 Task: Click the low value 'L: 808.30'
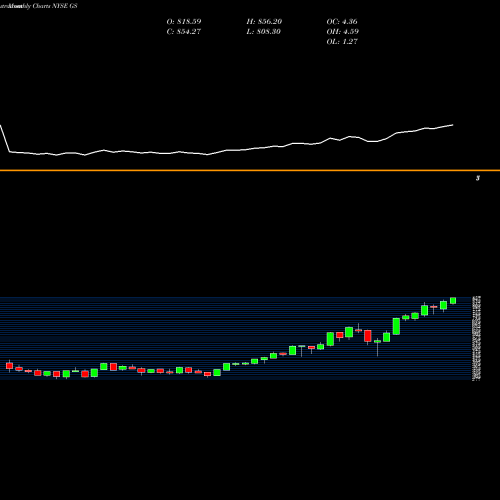(264, 32)
